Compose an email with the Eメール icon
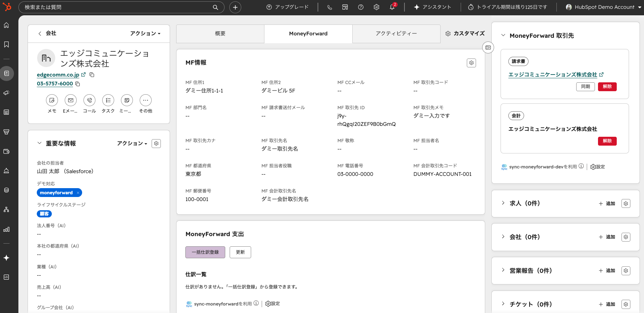Image resolution: width=644 pixels, height=313 pixels. tap(71, 100)
